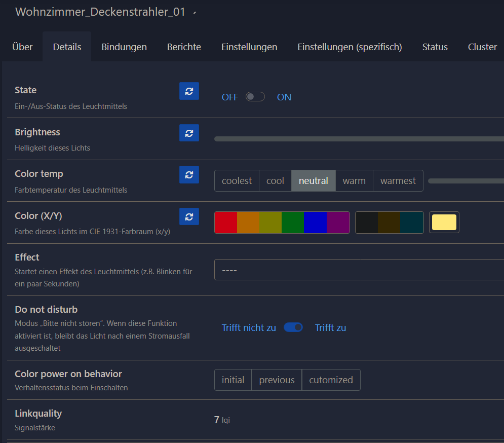Switch to the Bindungen tab
This screenshot has width=504, height=443.
tap(124, 47)
